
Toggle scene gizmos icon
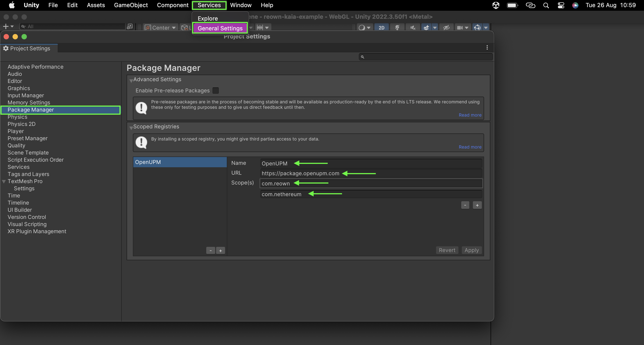pos(477,28)
